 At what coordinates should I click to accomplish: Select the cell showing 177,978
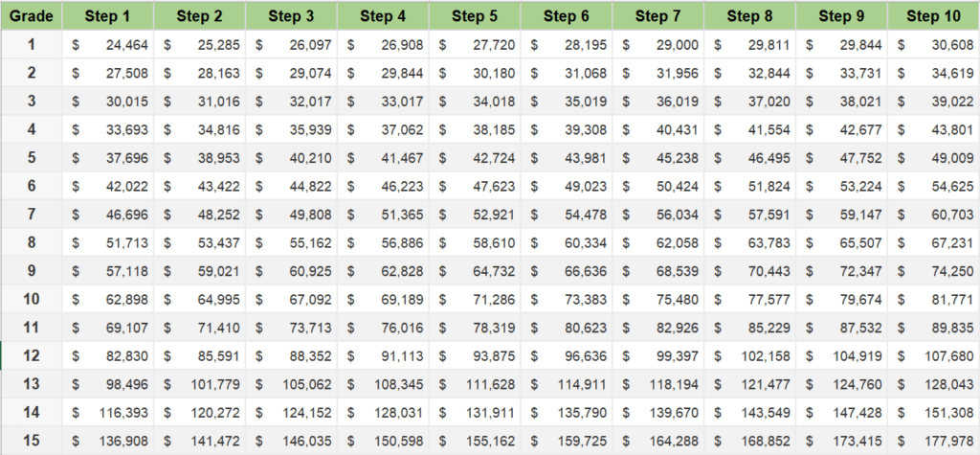934,441
